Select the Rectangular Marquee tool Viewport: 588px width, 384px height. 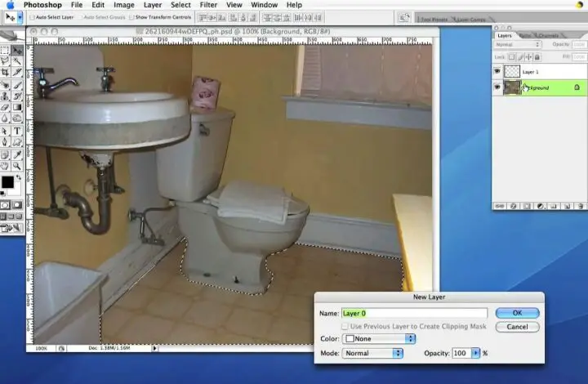6,50
